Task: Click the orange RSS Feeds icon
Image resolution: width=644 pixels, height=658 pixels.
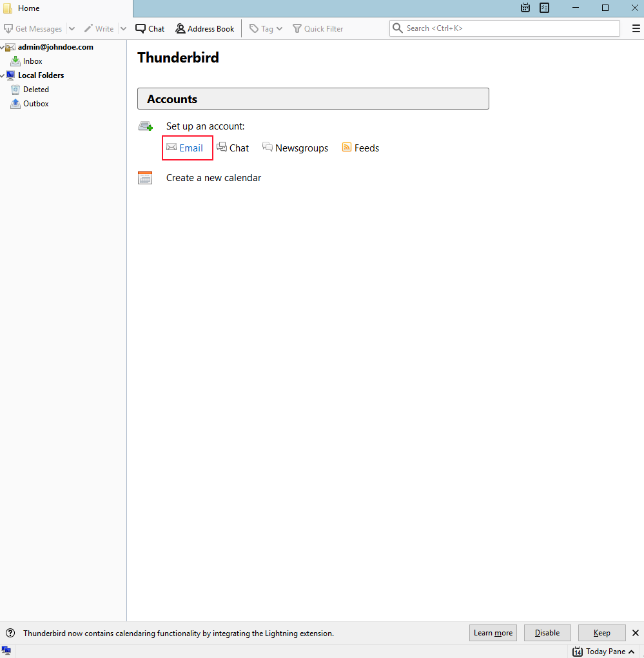Action: coord(346,147)
